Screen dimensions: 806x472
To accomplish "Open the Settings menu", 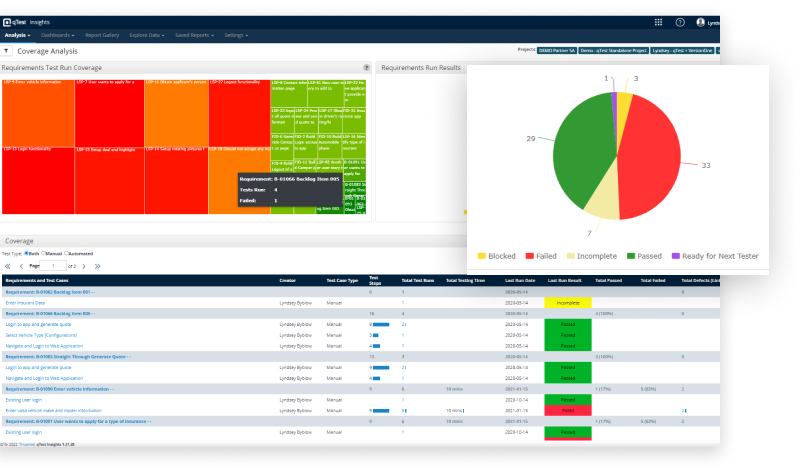I will pyautogui.click(x=236, y=35).
